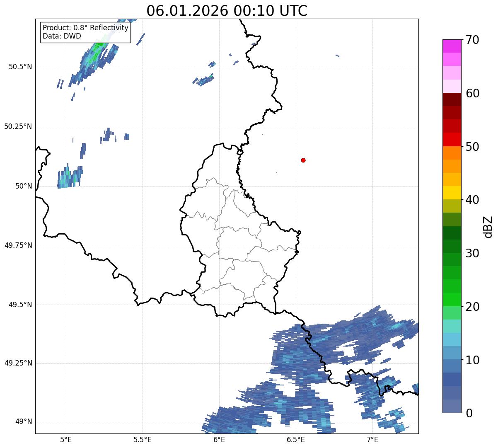
Task: Pick the yellow swatch just above 40 dBZ
Action: [x=452, y=193]
